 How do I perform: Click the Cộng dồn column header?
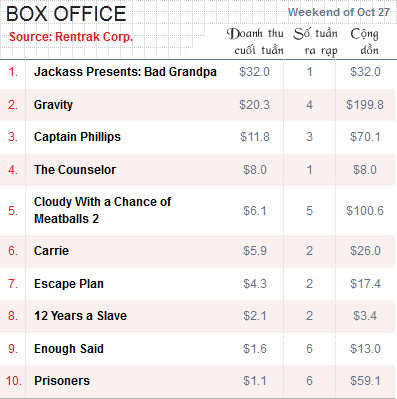tap(365, 42)
